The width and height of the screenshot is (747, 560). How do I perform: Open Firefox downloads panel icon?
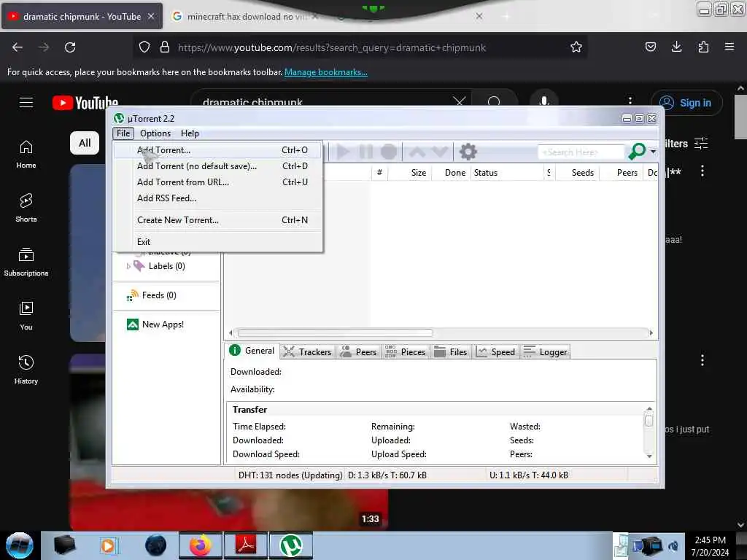coord(676,47)
